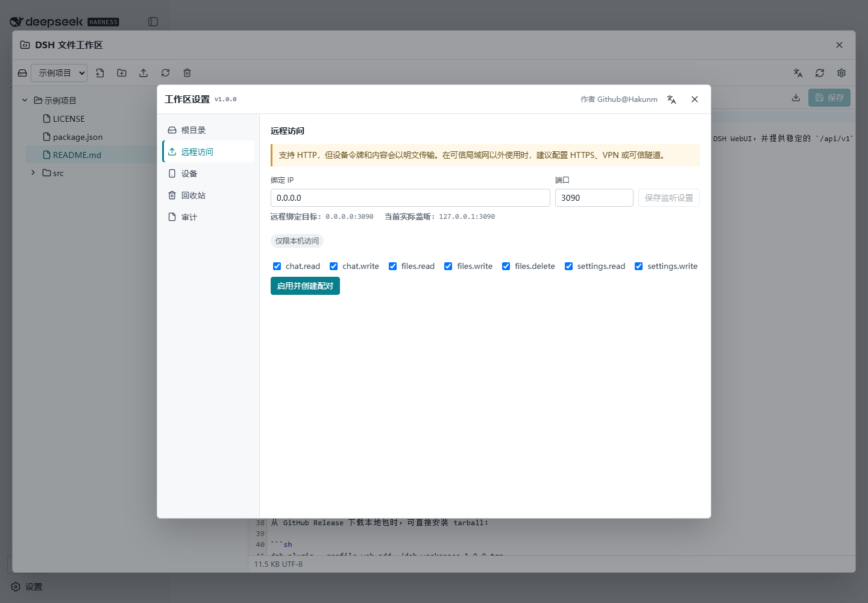Click the 11.5 KB UTF-8 status text
This screenshot has height=603, width=868.
278,564
